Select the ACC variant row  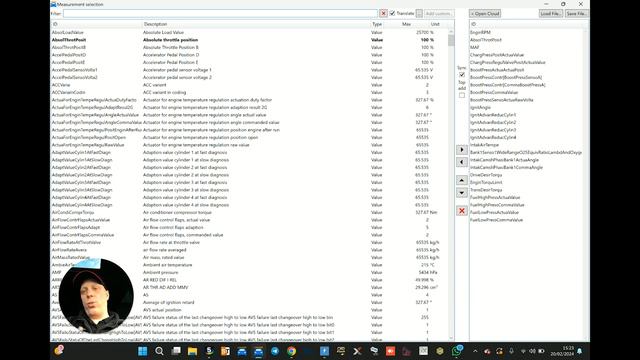[x=249, y=85]
